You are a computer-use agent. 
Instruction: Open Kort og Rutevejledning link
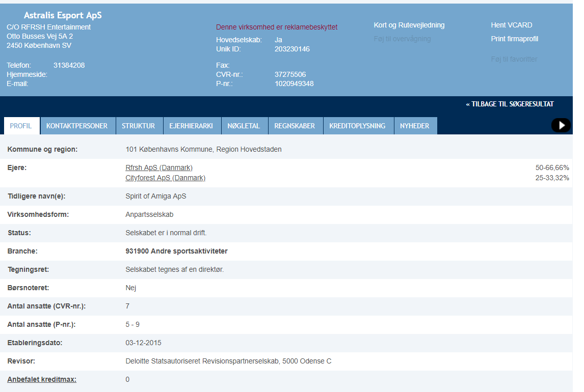[409, 25]
